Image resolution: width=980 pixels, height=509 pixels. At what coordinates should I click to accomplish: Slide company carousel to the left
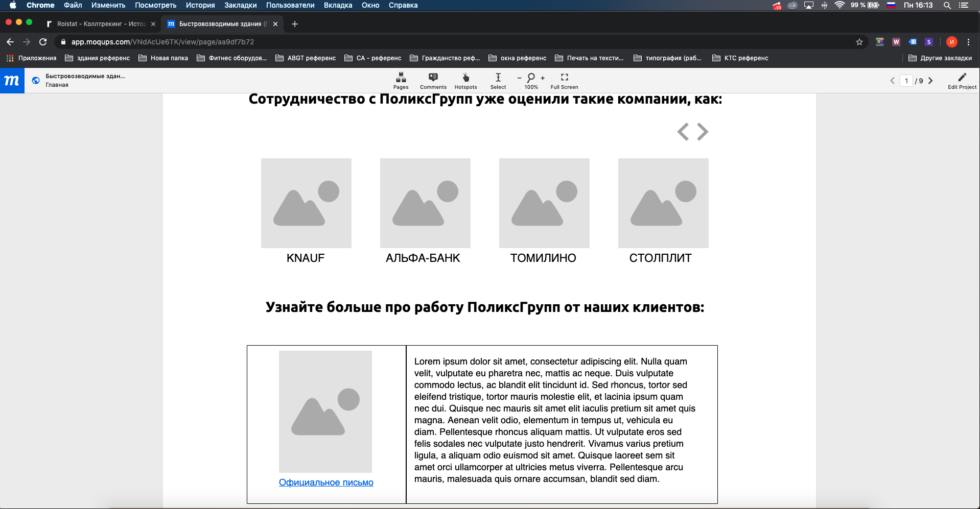[683, 132]
